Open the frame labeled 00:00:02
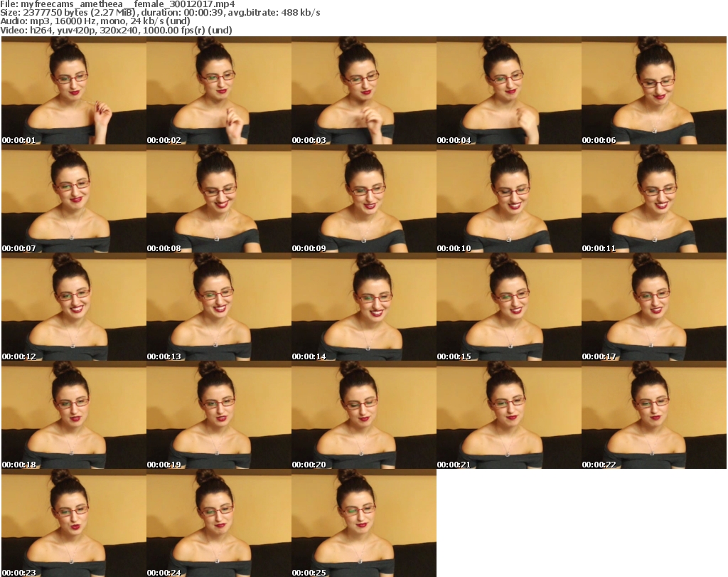The image size is (728, 577). [x=219, y=90]
